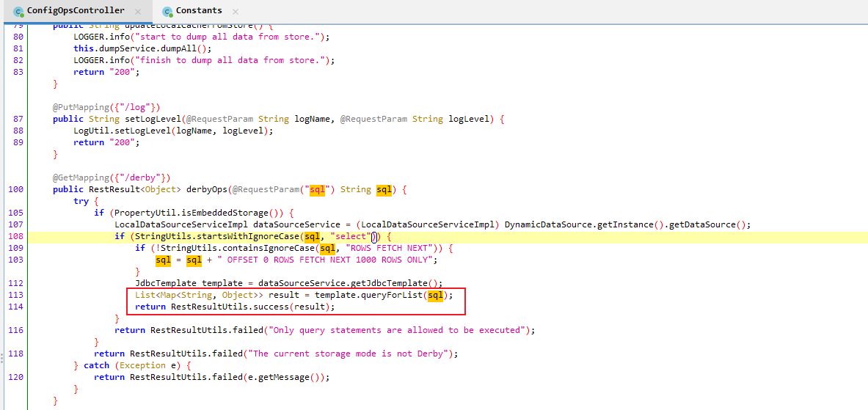Click line number 83 in the gutter
This screenshot has height=410, width=868.
18,72
